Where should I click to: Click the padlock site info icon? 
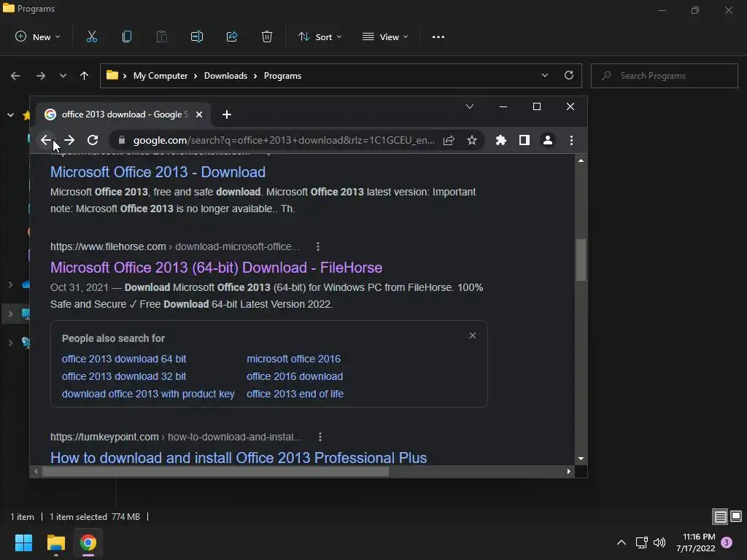point(122,140)
